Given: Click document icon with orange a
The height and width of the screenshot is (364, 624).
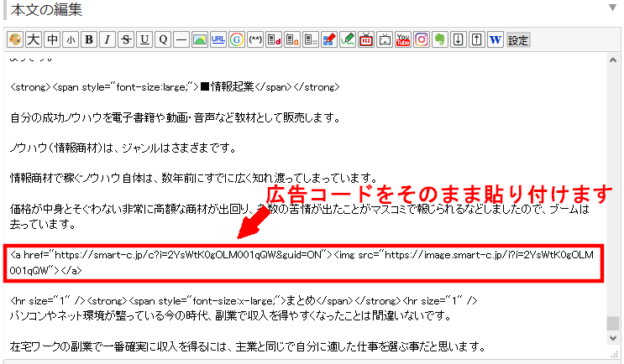Looking at the screenshot, I should 292,39.
